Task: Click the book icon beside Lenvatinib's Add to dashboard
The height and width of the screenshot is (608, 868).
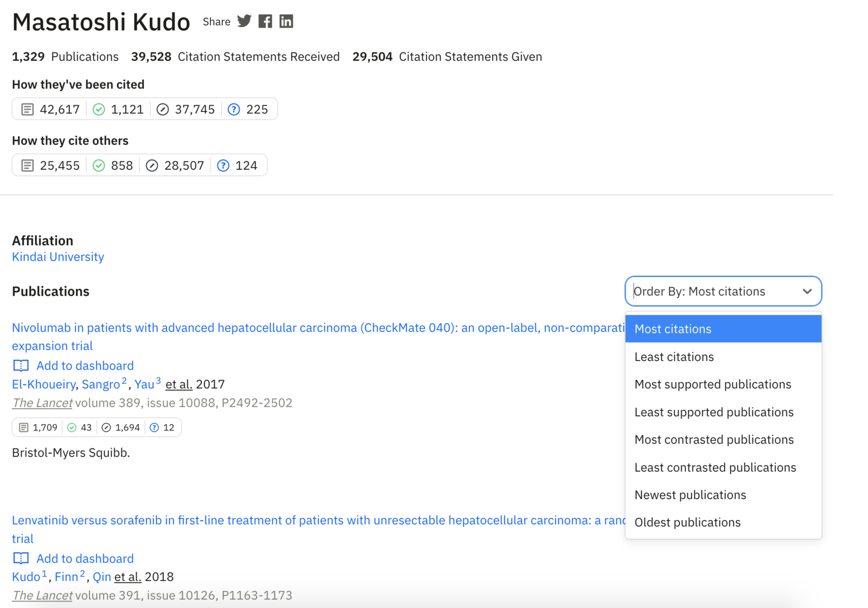Action: point(21,558)
